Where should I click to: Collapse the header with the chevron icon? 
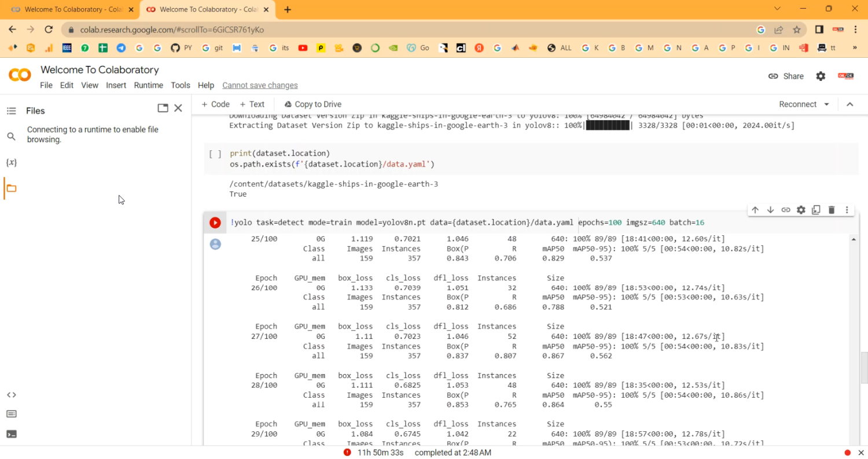tap(849, 104)
